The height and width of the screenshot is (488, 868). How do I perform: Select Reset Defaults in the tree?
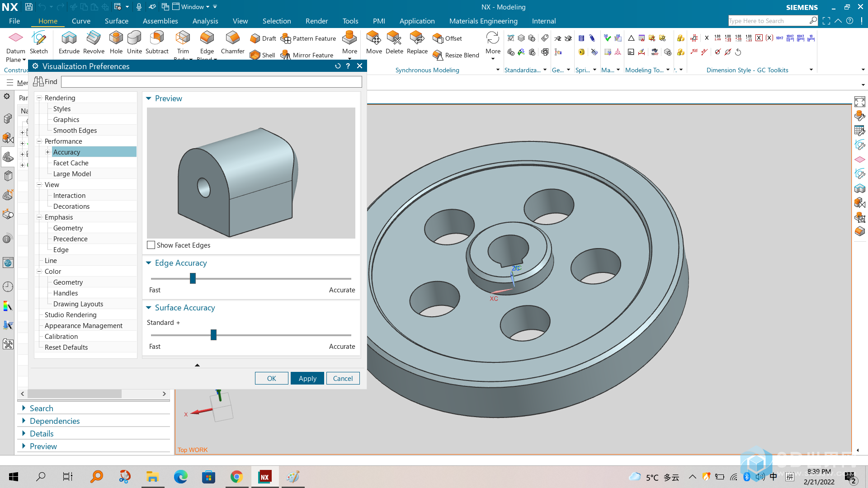66,347
